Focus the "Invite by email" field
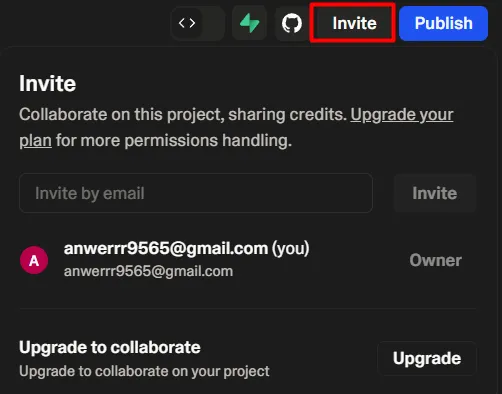 tap(196, 193)
